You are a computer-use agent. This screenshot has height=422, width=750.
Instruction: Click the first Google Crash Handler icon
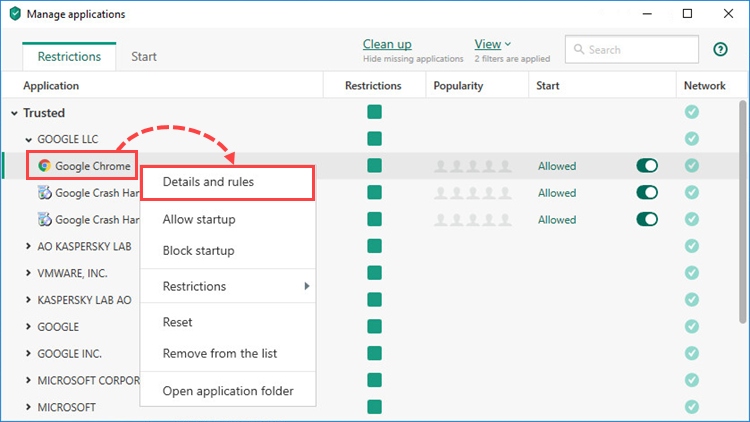point(44,193)
